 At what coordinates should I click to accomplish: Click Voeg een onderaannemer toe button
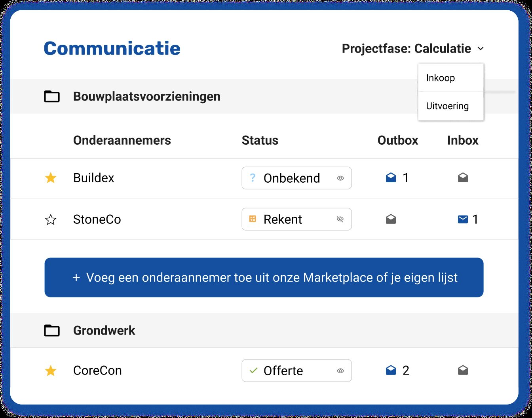coord(264,277)
